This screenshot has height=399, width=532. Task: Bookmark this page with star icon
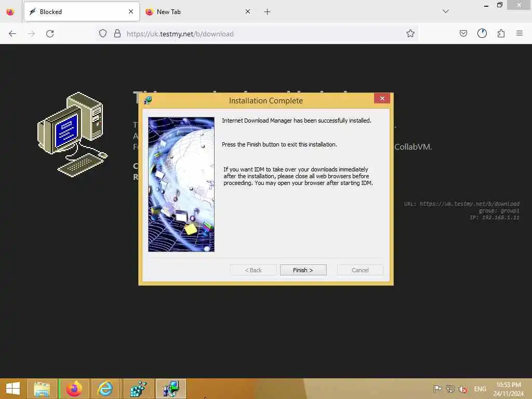point(410,33)
